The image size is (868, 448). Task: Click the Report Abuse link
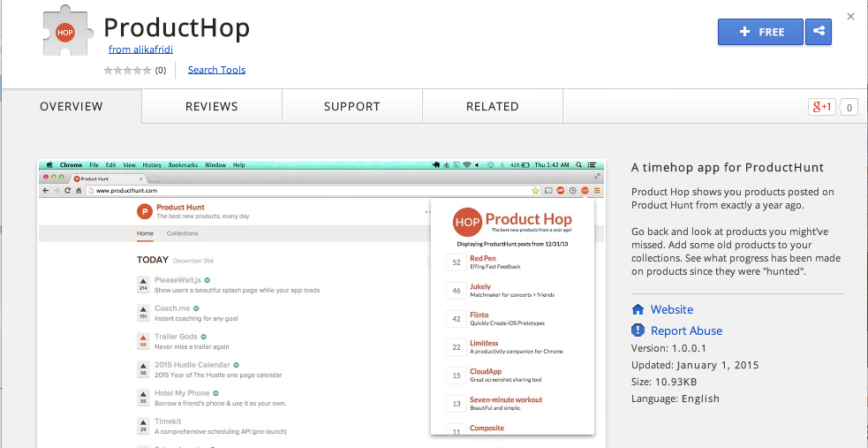(x=686, y=330)
